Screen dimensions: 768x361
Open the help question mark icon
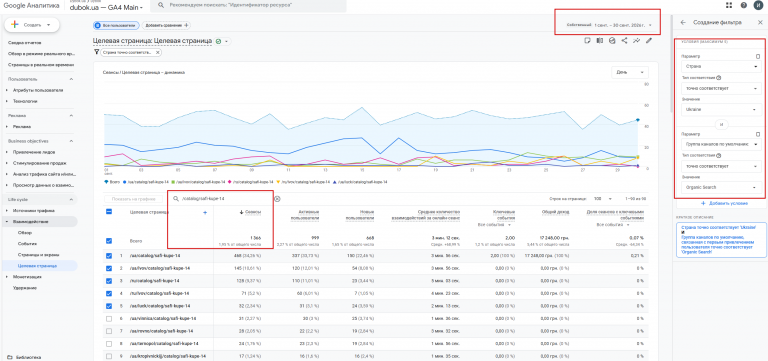(744, 5)
